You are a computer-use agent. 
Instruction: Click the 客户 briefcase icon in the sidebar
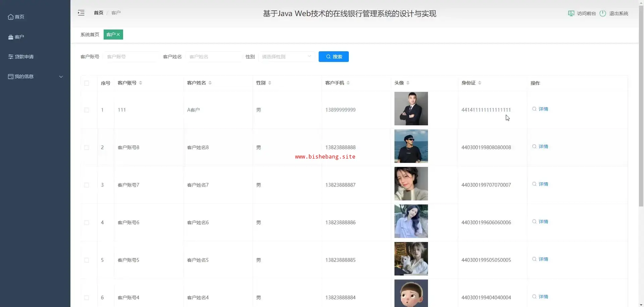(11, 37)
